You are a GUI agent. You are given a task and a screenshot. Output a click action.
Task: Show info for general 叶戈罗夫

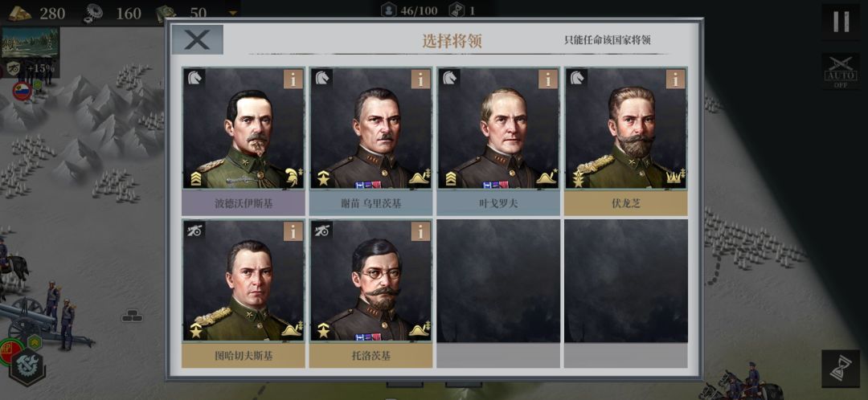pos(548,79)
